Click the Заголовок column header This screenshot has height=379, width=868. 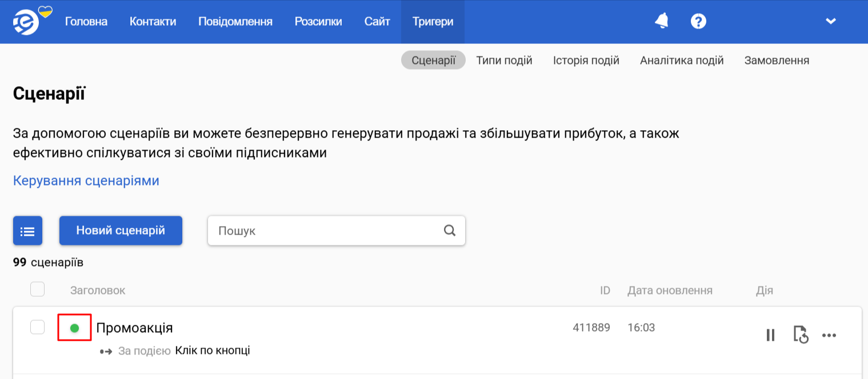(x=98, y=291)
